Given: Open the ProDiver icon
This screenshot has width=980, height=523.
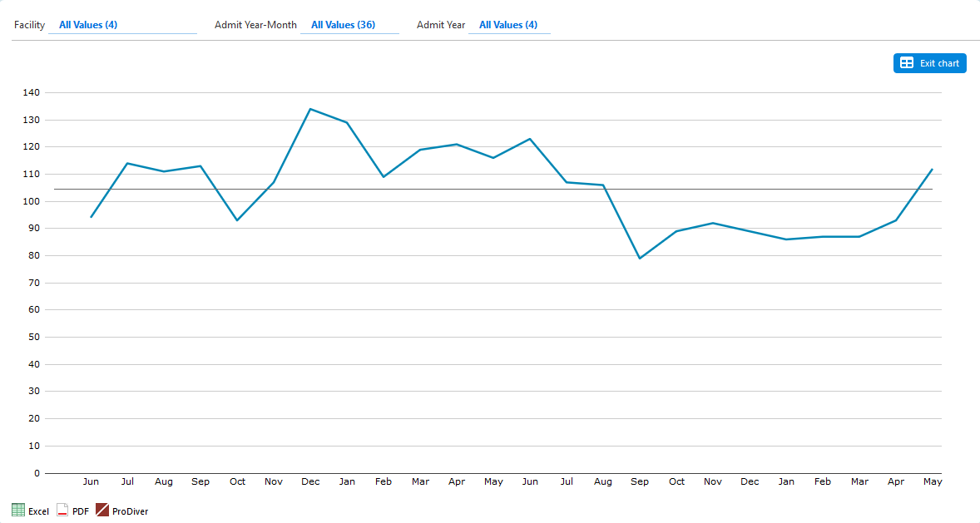Looking at the screenshot, I should click(x=102, y=511).
